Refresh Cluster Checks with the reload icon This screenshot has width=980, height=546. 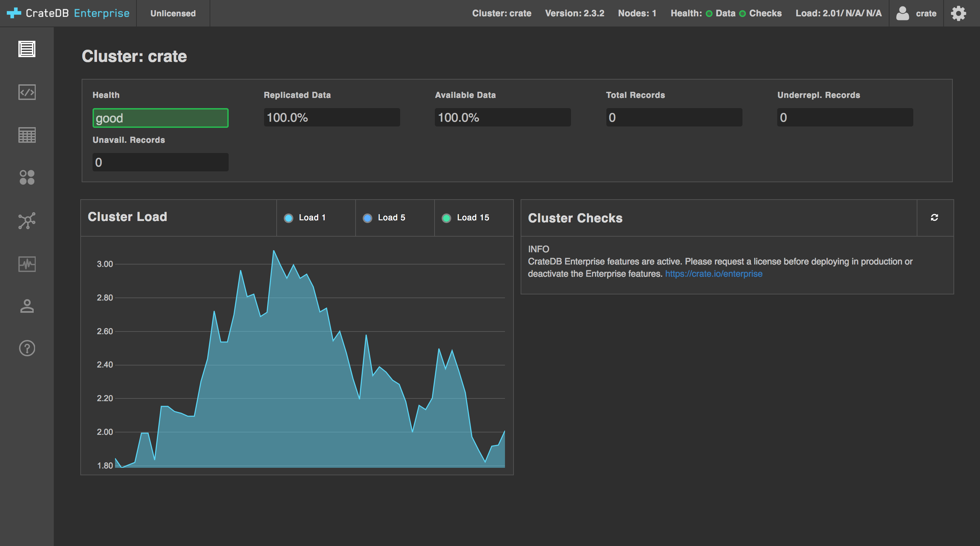coord(934,218)
